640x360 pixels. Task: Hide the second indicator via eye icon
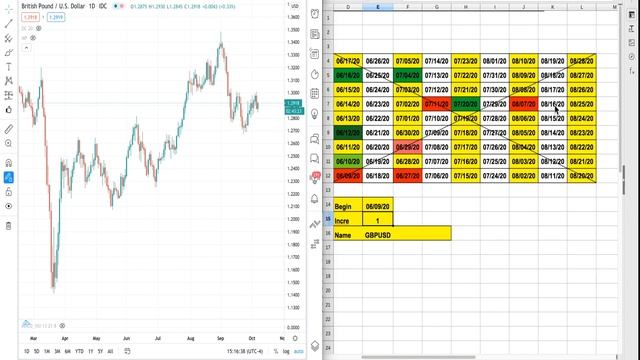pyautogui.click(x=33, y=38)
